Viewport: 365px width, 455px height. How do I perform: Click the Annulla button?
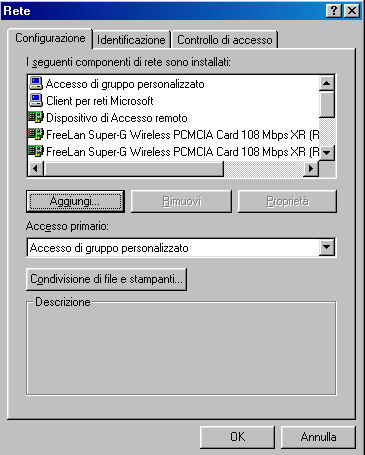(x=318, y=437)
